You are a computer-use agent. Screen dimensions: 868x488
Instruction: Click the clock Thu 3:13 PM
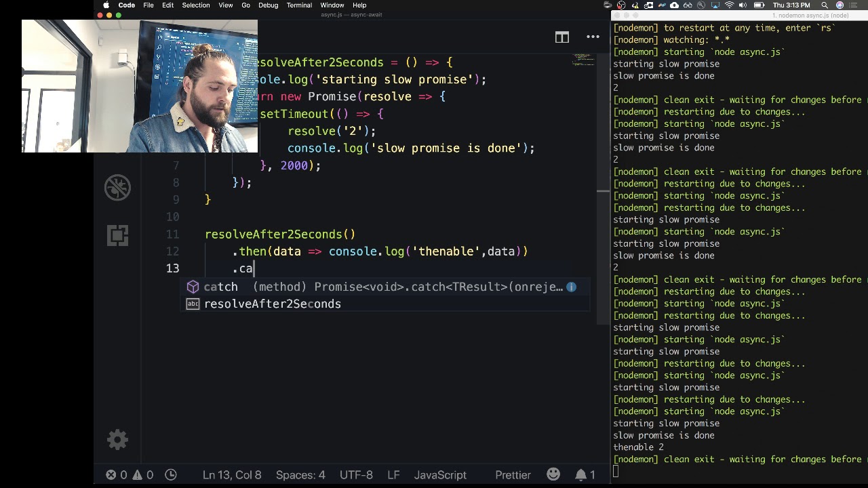pyautogui.click(x=792, y=5)
